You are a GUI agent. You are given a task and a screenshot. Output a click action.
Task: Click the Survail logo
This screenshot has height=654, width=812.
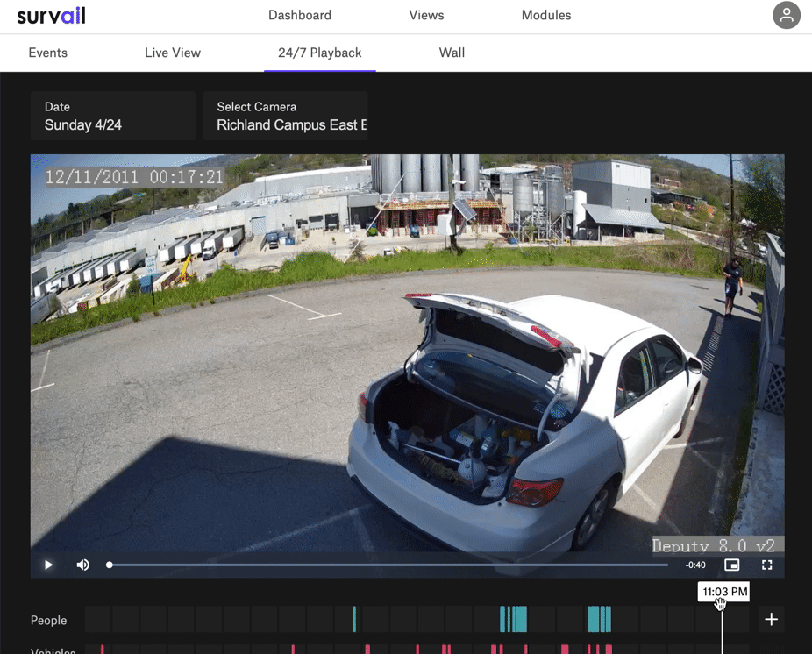point(52,16)
